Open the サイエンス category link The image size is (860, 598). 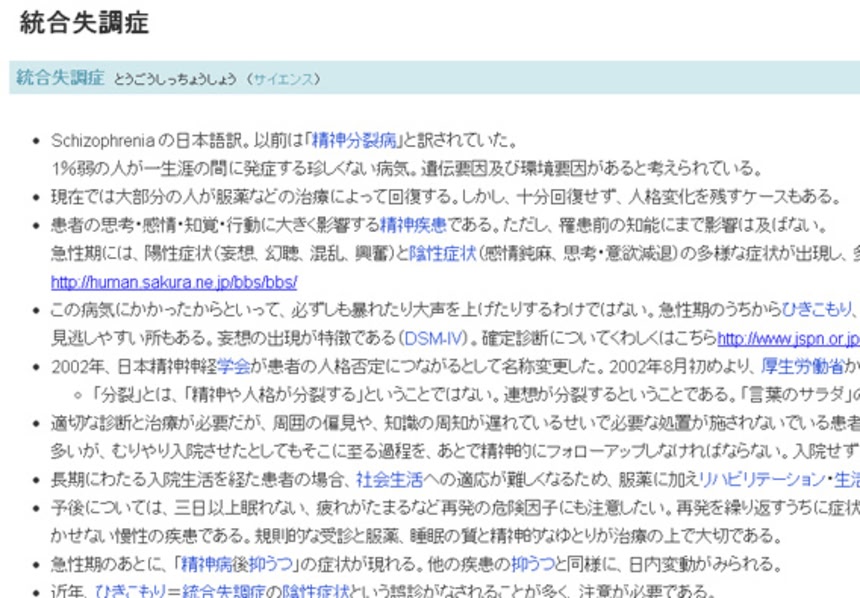coord(284,79)
